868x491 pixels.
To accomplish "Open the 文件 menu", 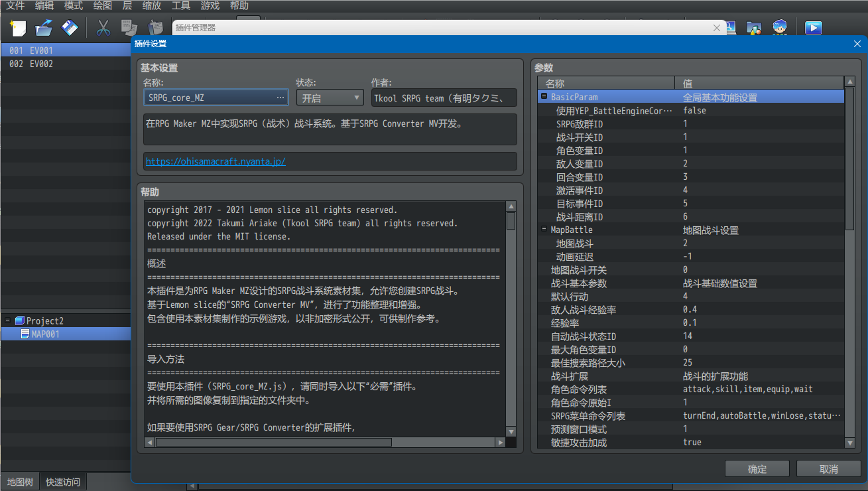I will 15,6.
